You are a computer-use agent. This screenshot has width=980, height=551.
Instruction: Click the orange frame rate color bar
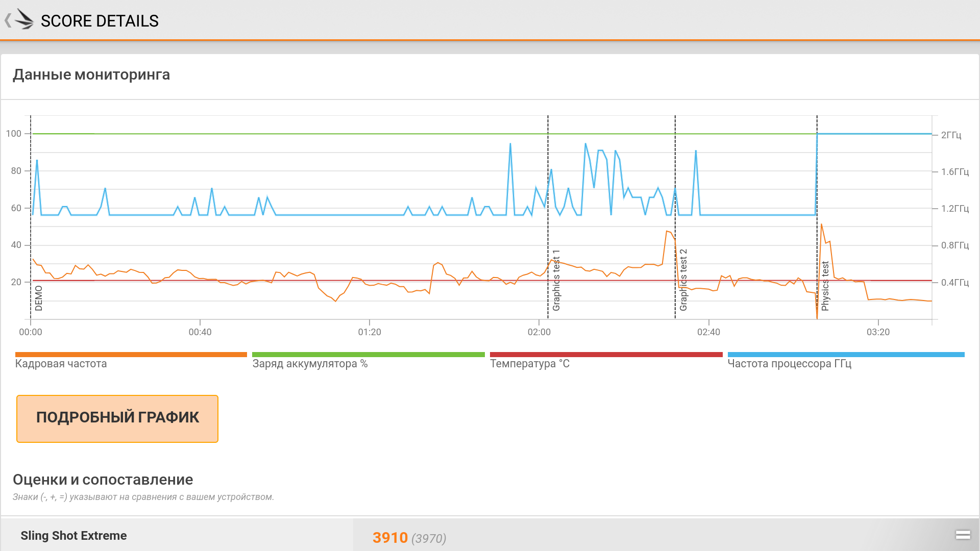(x=131, y=354)
